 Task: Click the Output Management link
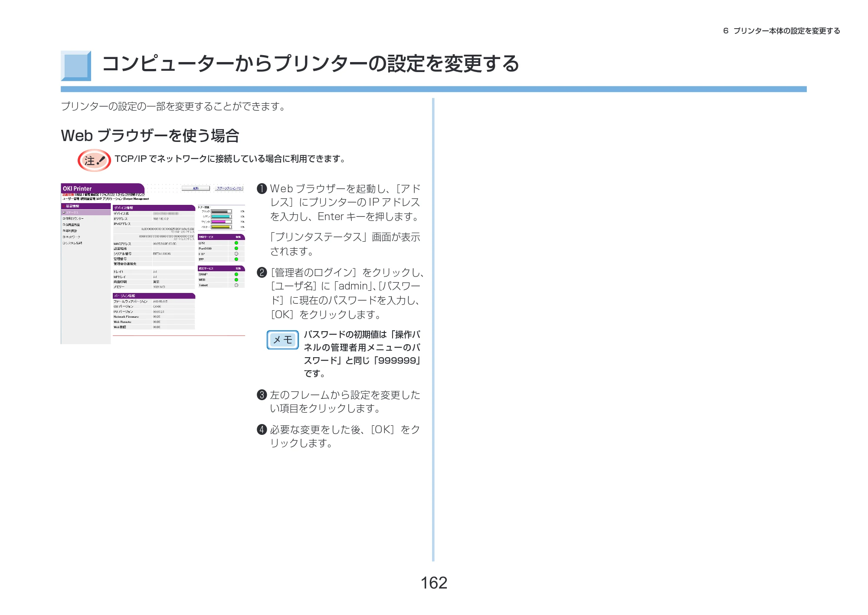tap(136, 199)
